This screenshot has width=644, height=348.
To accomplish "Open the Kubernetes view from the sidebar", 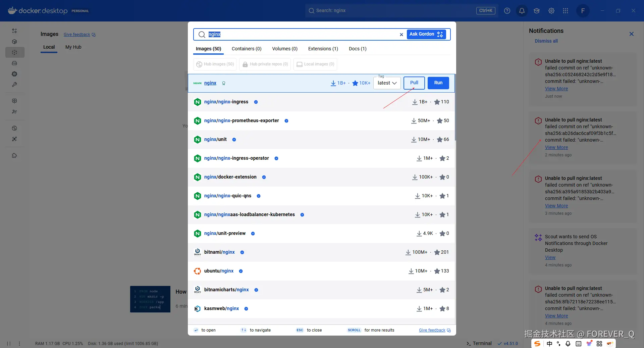I will coord(14,74).
